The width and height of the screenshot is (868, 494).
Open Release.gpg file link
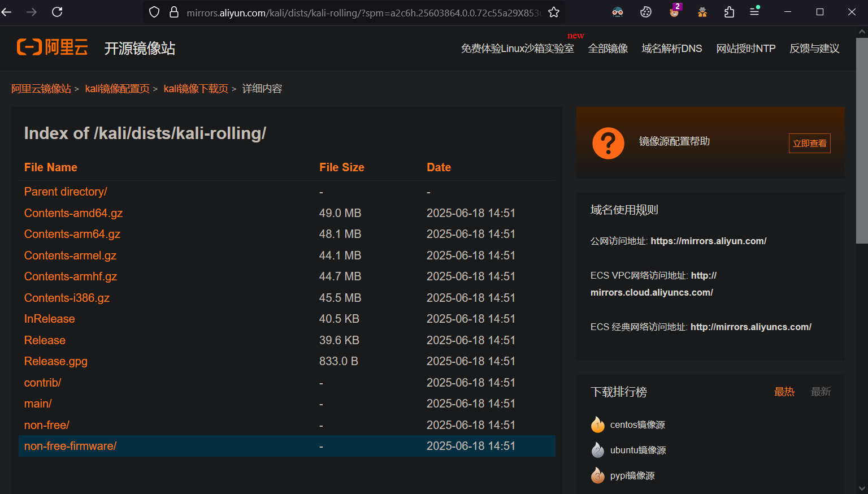[x=56, y=361]
